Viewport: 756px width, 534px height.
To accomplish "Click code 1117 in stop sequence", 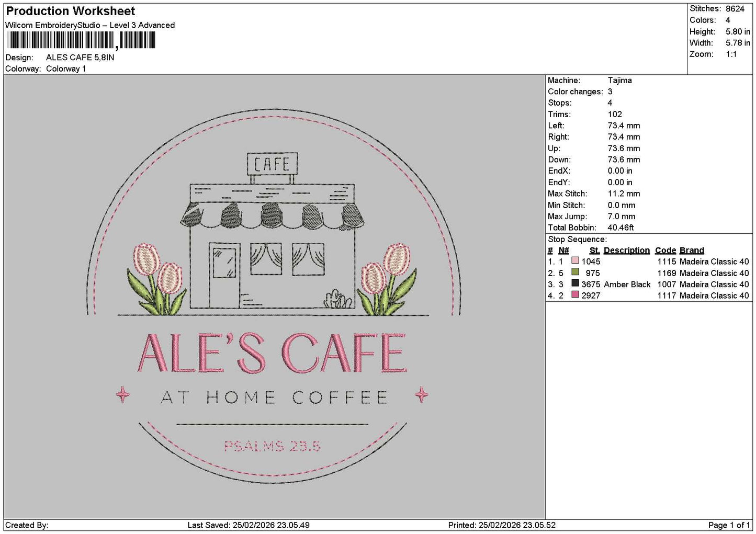I will click(667, 296).
